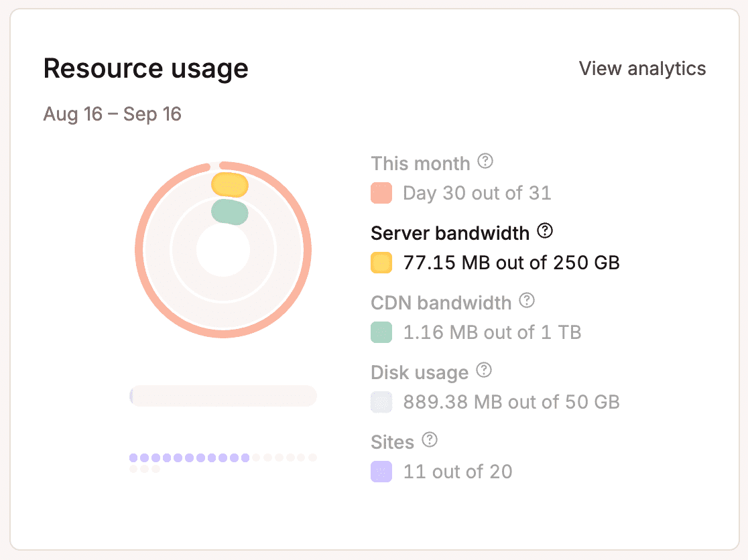This screenshot has height=560, width=748.
Task: Click the purple sites dot indicator row
Action: pyautogui.click(x=190, y=458)
